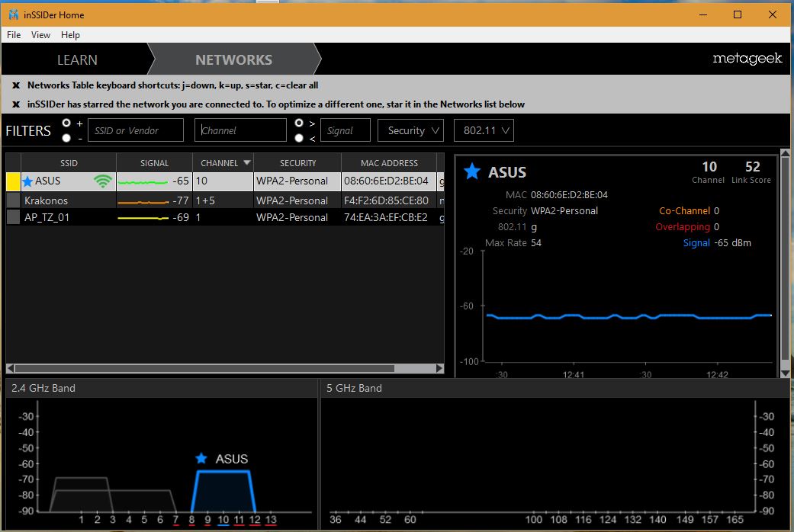This screenshot has width=794, height=532.
Task: Open the Security filter dropdown
Action: (410, 130)
